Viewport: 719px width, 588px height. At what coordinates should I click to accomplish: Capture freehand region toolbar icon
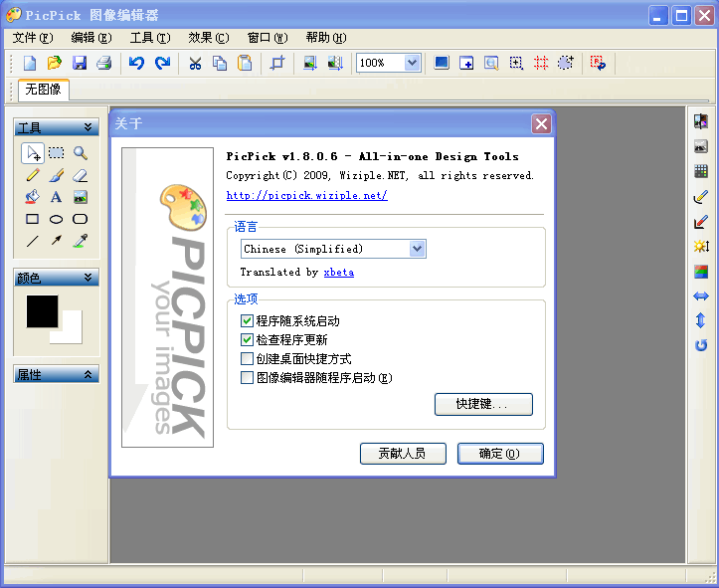pyautogui.click(x=566, y=63)
